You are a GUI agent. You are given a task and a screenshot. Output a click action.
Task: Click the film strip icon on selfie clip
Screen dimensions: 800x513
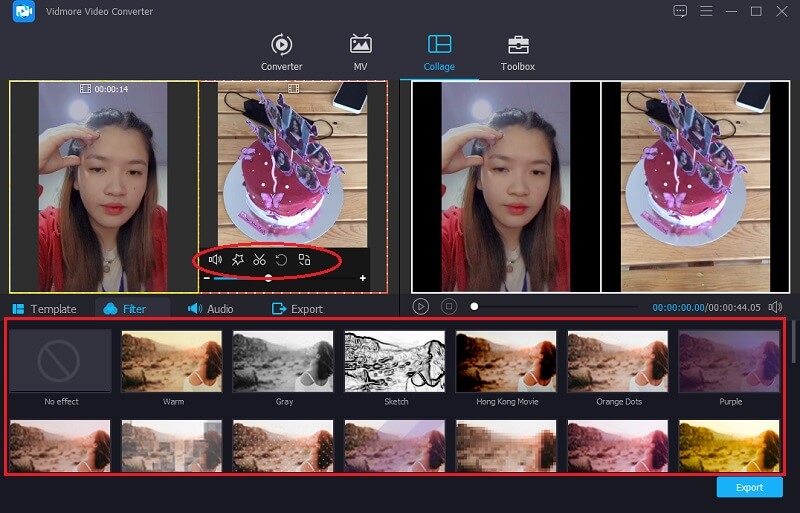(85, 89)
